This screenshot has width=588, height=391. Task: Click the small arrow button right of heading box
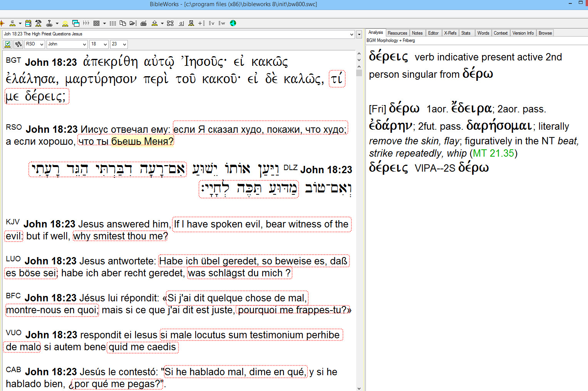pyautogui.click(x=359, y=34)
